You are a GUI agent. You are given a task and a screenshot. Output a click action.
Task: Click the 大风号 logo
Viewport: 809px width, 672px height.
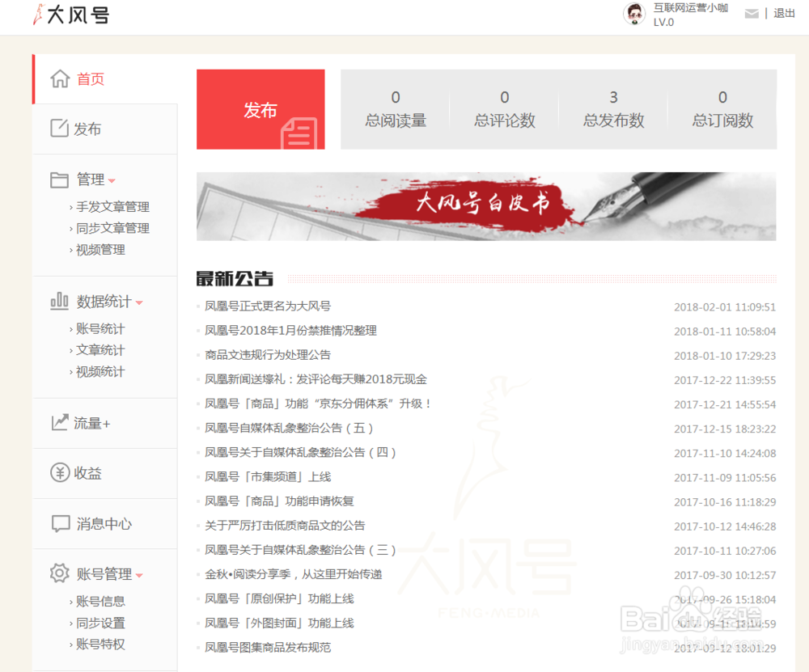pos(71,15)
